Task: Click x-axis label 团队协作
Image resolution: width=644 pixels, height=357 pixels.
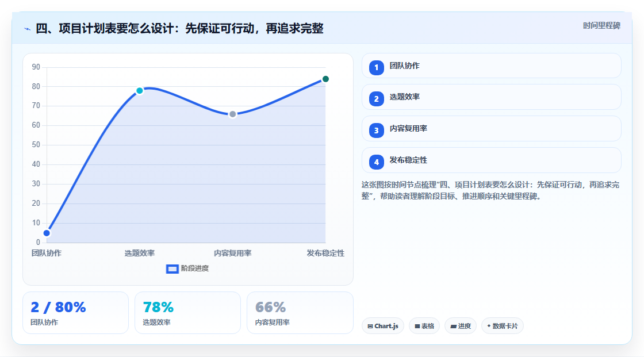Action: pyautogui.click(x=47, y=253)
